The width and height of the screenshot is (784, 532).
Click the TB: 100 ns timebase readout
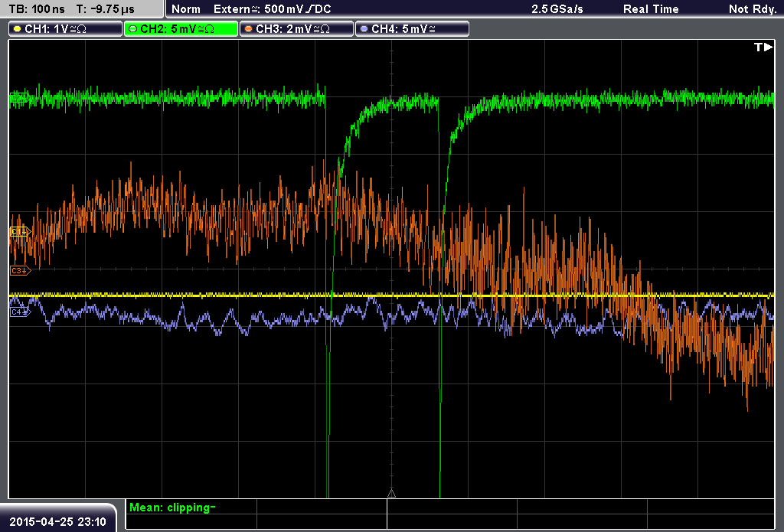(37, 9)
